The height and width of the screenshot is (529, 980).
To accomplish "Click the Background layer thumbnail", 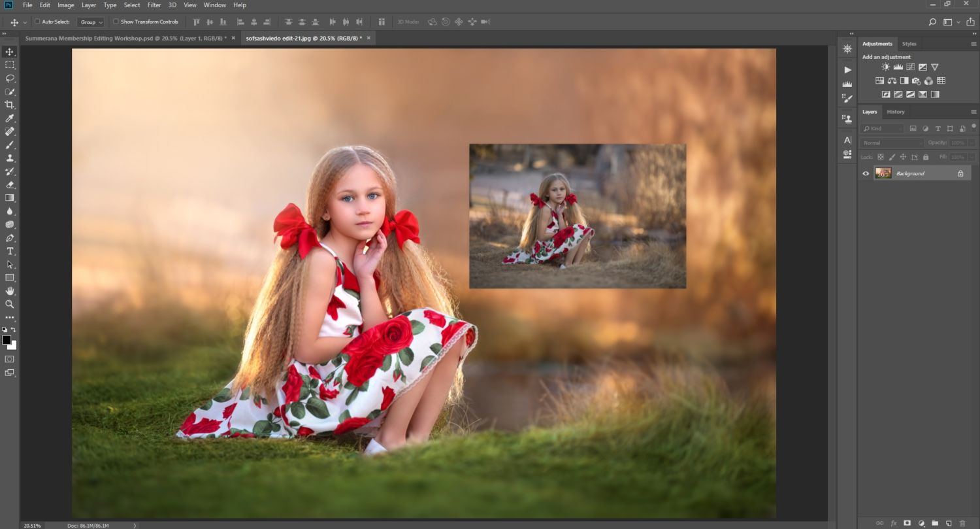I will click(x=883, y=173).
